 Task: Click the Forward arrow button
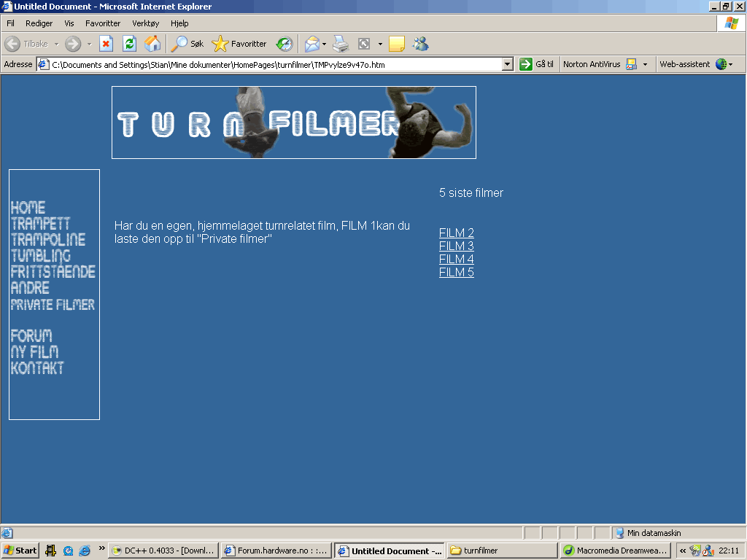73,44
